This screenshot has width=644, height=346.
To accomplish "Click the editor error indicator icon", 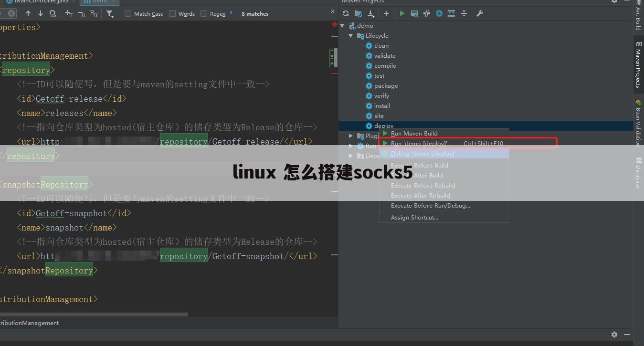I will (335, 24).
